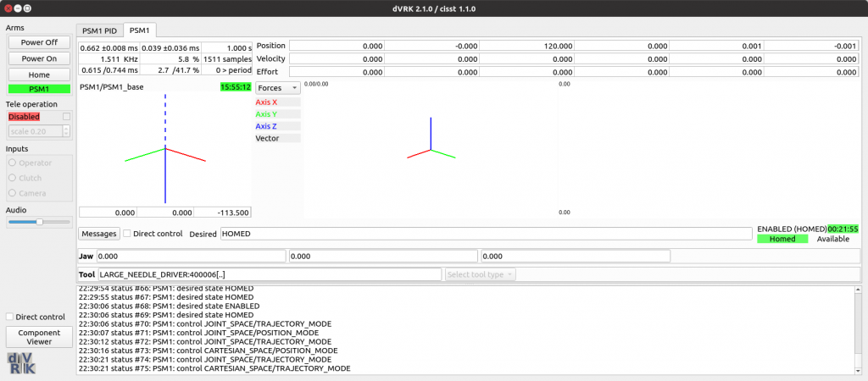Click the -113.500 cartesian value
Screen dimensions: 868x381
[x=223, y=213]
